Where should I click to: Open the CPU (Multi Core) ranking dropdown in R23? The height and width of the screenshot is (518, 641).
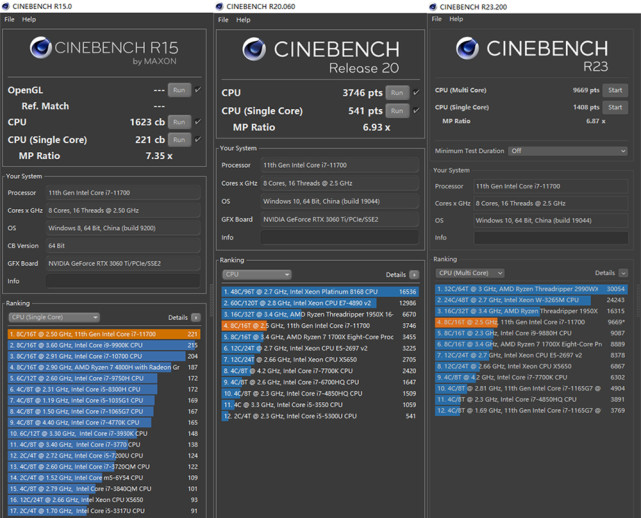click(x=469, y=273)
